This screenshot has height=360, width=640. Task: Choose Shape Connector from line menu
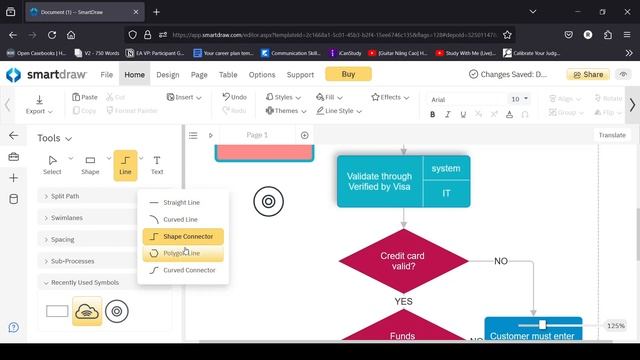coord(183,236)
